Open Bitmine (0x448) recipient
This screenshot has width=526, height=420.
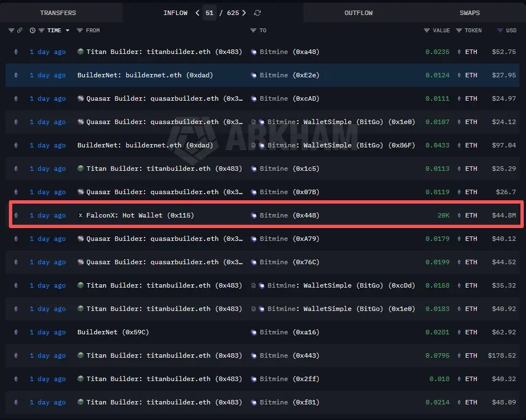(290, 215)
